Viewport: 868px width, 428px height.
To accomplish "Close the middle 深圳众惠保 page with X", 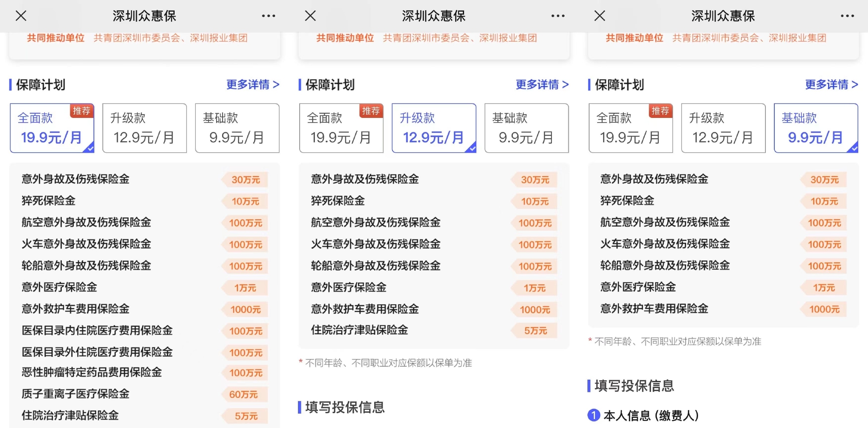I will 310,16.
